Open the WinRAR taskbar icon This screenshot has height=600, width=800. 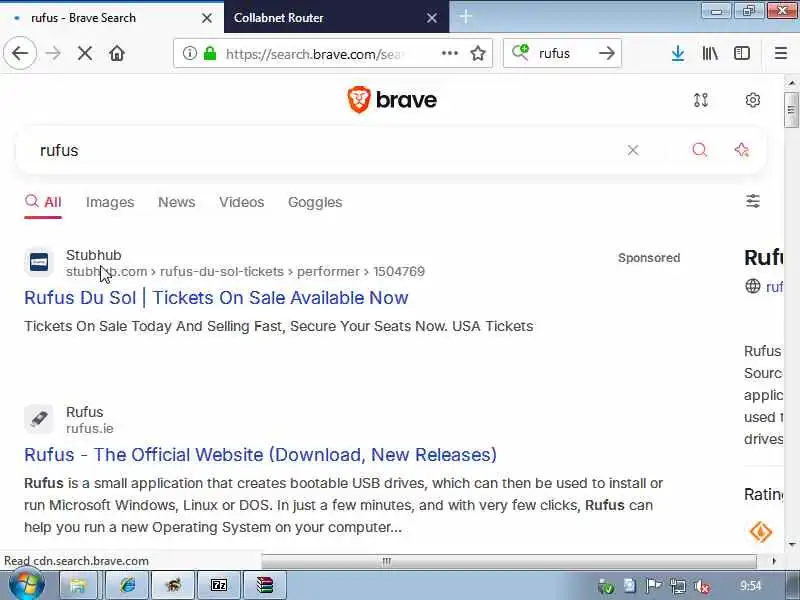[x=265, y=585]
